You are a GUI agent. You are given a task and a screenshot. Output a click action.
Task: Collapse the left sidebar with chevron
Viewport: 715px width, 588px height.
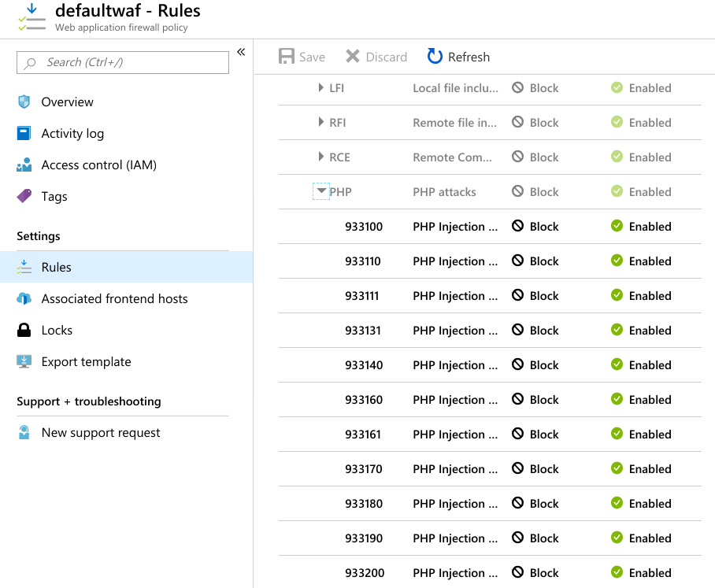pyautogui.click(x=241, y=52)
